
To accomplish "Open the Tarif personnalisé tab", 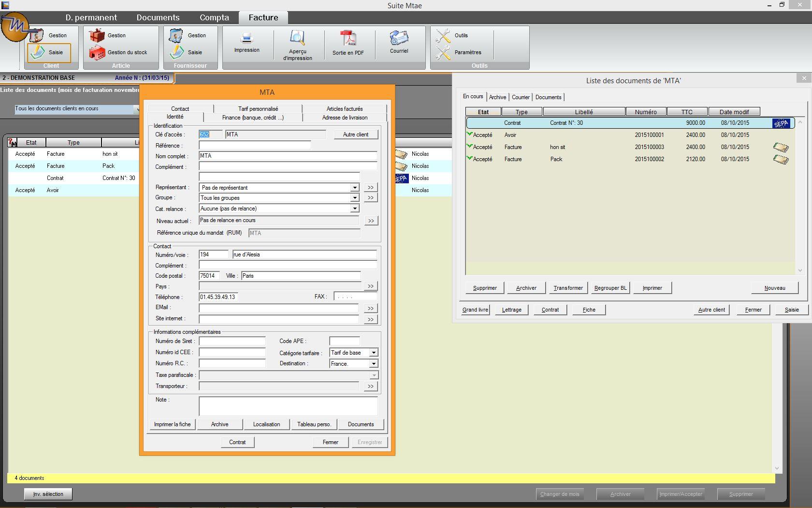I will [258, 109].
